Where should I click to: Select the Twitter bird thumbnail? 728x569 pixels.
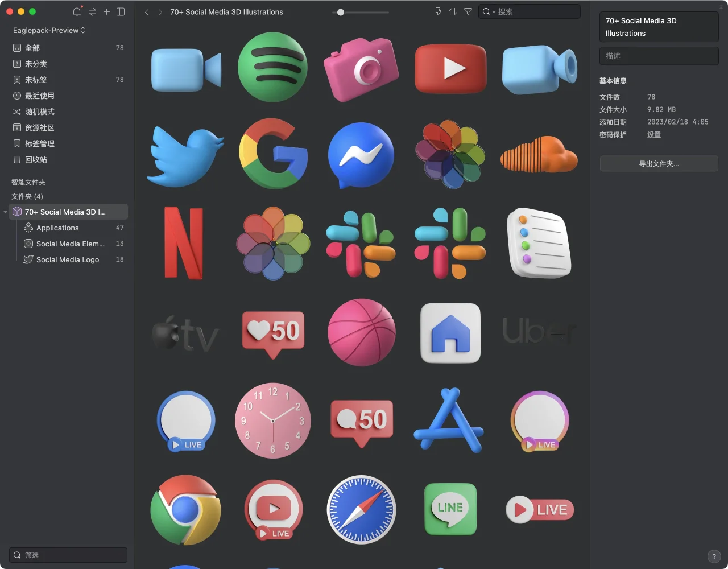point(186,156)
